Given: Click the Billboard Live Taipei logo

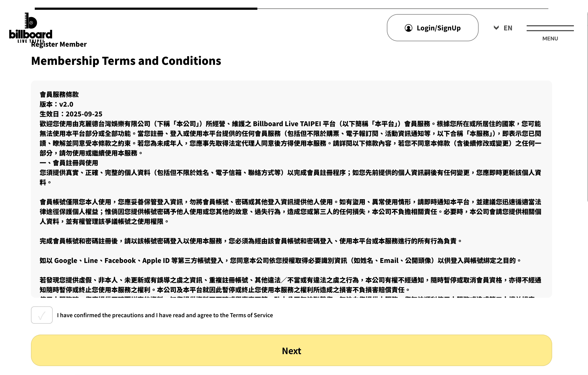Looking at the screenshot, I should 30,28.
